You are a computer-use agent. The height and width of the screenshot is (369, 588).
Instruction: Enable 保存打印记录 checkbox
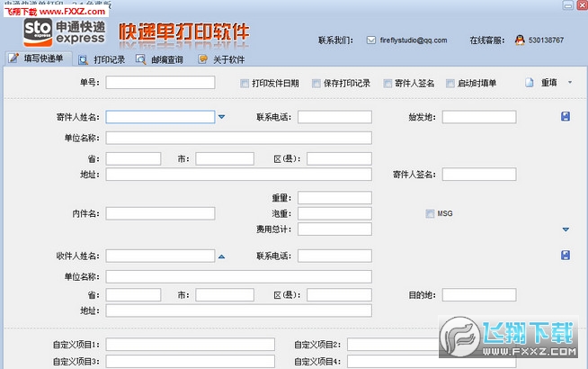tap(316, 84)
